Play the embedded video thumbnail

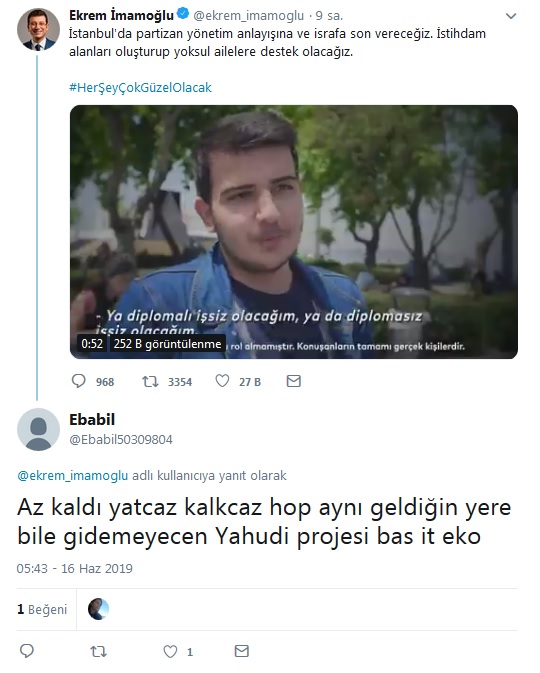coord(294,232)
